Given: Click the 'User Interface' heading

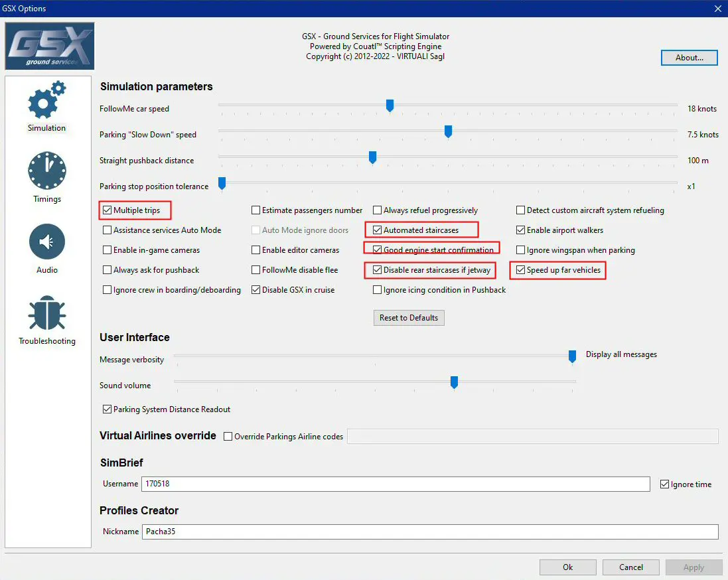Looking at the screenshot, I should [x=135, y=338].
